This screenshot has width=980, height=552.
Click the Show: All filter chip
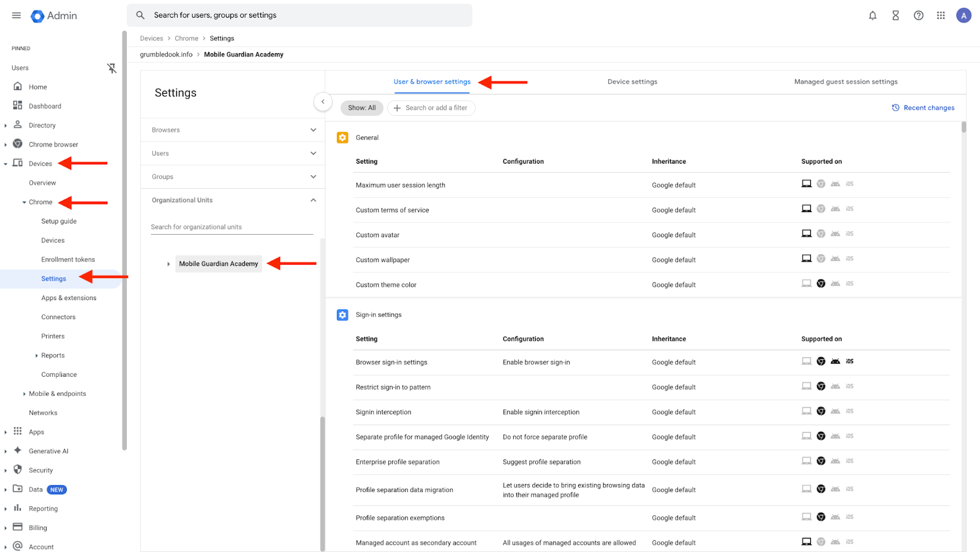(361, 108)
